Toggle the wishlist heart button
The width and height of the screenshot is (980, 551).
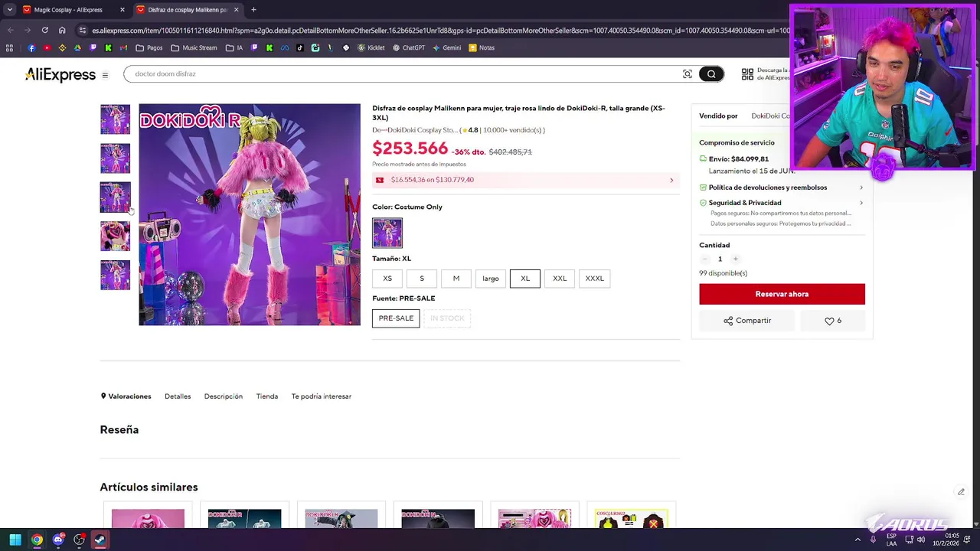pyautogui.click(x=832, y=321)
